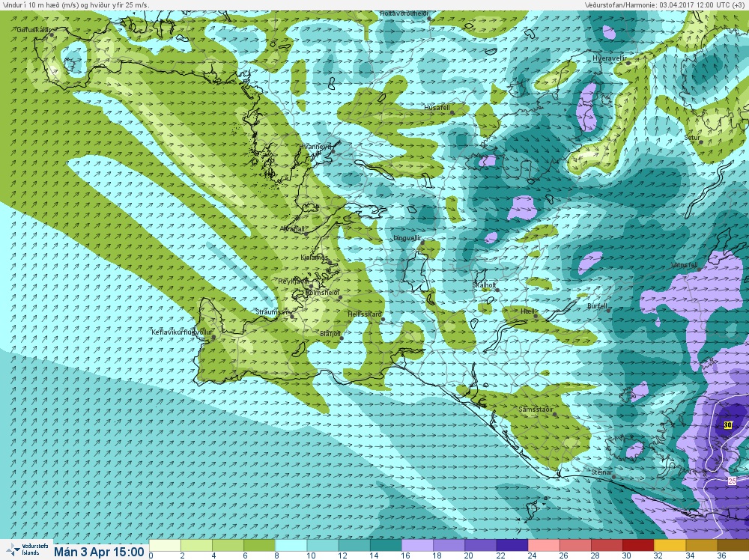Pick the 0–2 m/s pale yellow legend swatch
749x560 pixels.
(166, 545)
